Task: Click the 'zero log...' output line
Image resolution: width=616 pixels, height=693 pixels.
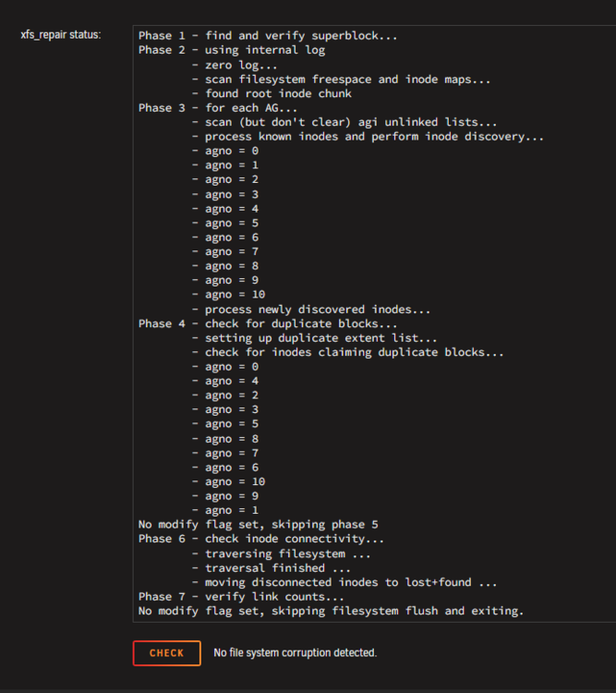Action: (235, 65)
